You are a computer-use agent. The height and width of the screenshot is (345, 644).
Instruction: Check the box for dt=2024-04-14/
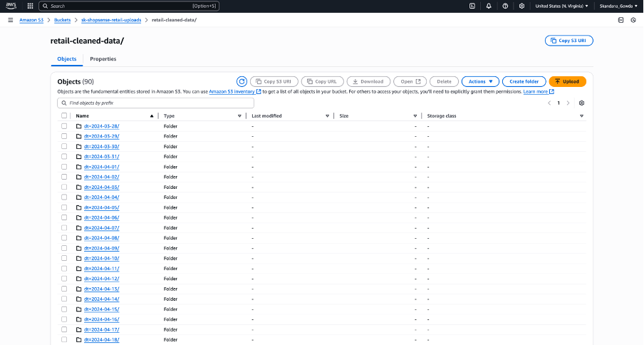click(x=64, y=299)
